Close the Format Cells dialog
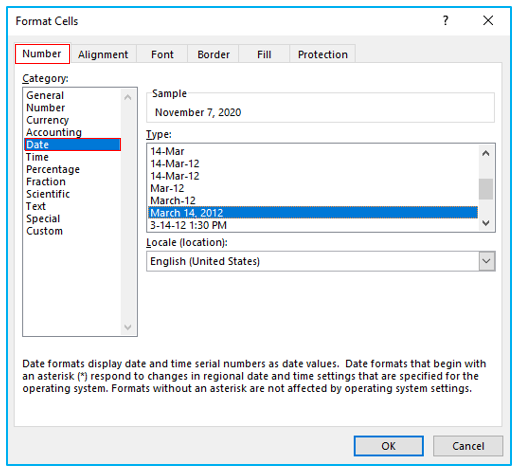This screenshot has height=475, width=518. (488, 21)
